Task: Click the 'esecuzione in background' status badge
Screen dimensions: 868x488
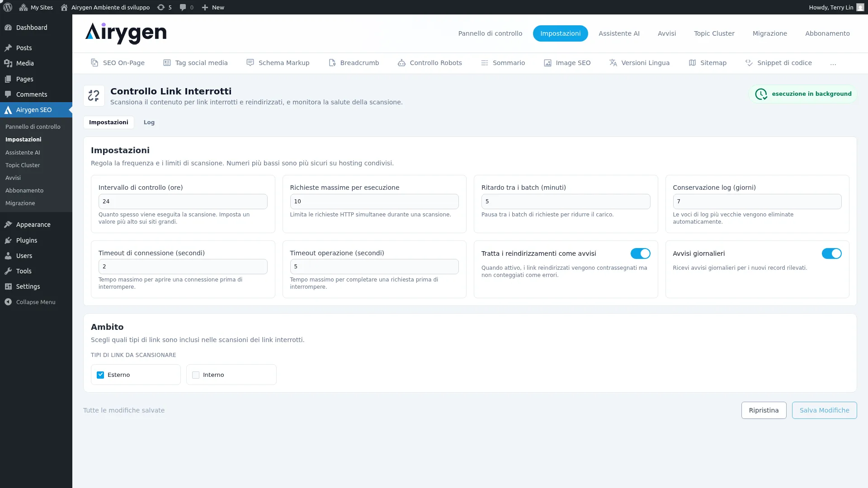Action: point(803,94)
